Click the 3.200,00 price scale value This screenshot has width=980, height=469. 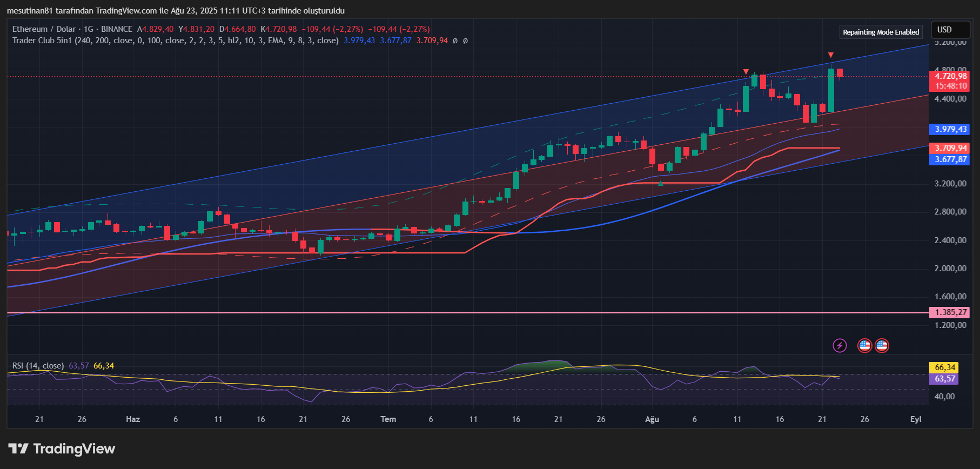pos(950,184)
